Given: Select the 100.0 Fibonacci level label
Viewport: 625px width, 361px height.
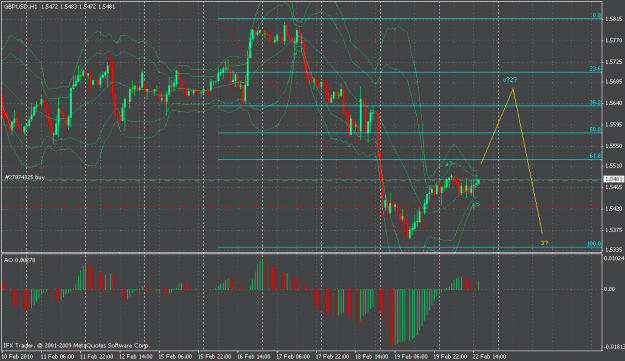Looking at the screenshot, I should tap(594, 244).
